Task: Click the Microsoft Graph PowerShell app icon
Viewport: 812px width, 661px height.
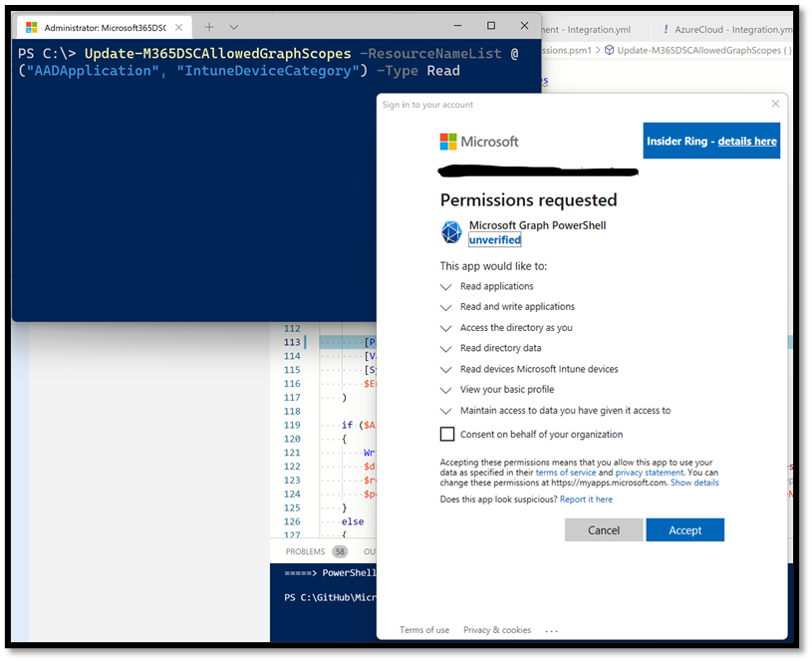Action: (451, 231)
